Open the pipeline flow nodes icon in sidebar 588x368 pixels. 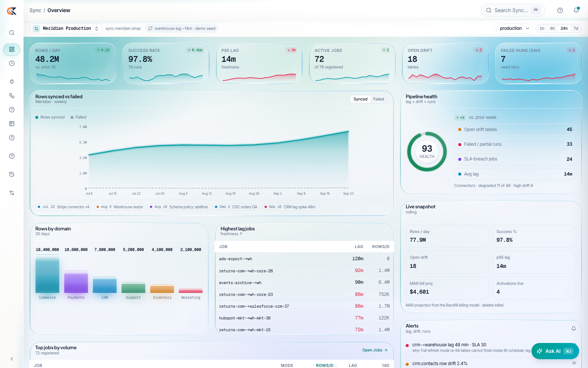12,96
